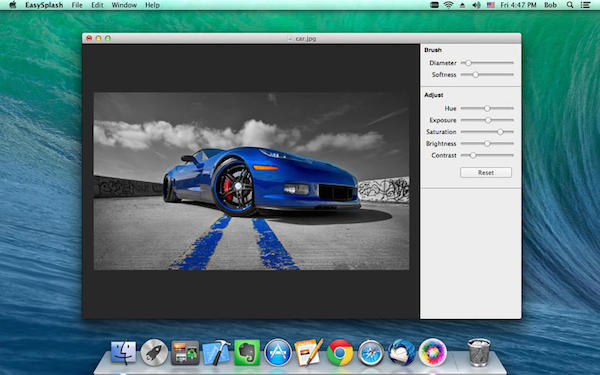Open the Window menu
The height and width of the screenshot is (375, 600).
[124, 5]
